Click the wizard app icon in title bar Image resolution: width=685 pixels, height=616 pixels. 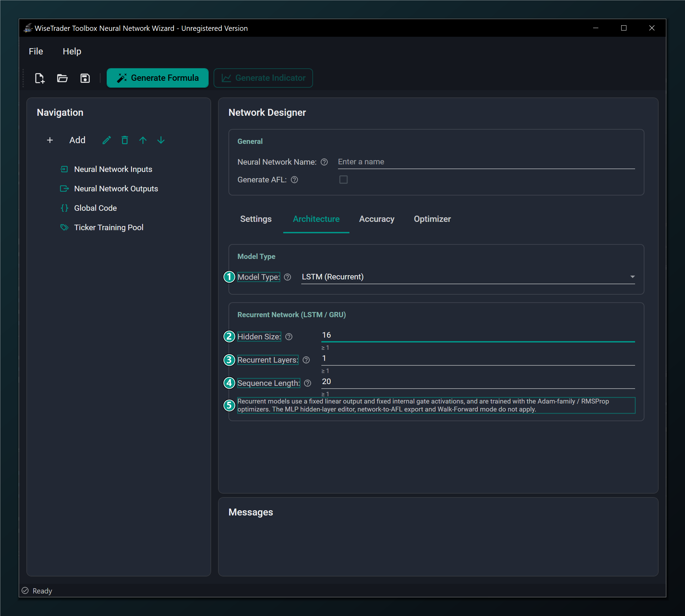[x=28, y=28]
